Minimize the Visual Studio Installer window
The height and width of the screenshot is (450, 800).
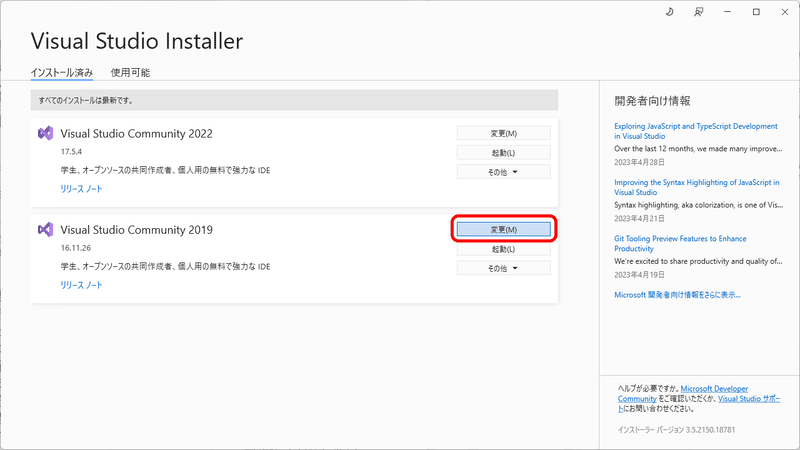(728, 12)
